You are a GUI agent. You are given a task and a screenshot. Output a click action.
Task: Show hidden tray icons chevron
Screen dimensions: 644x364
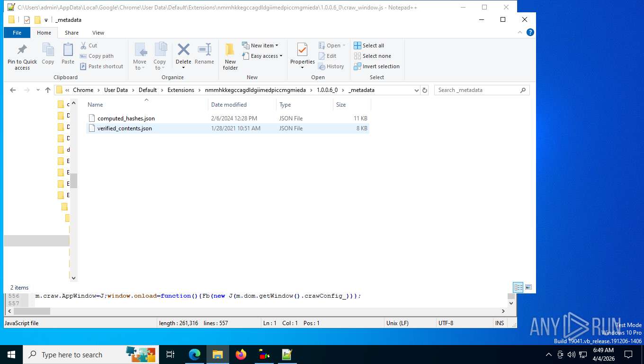pyautogui.click(x=549, y=355)
